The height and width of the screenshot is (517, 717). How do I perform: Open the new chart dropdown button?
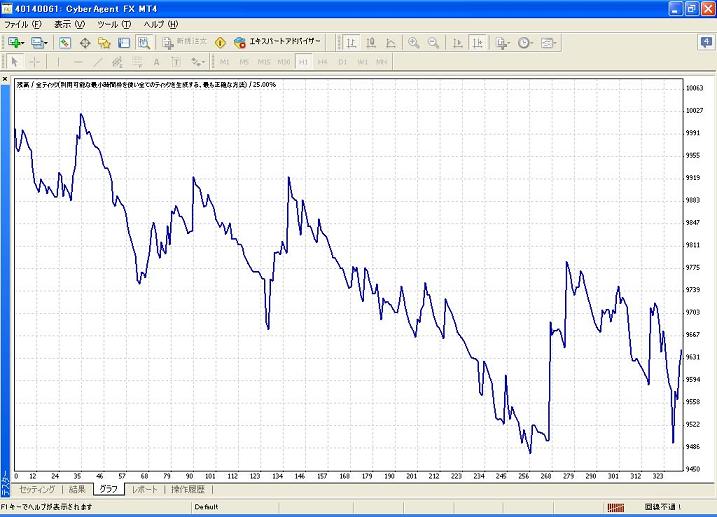click(x=16, y=43)
